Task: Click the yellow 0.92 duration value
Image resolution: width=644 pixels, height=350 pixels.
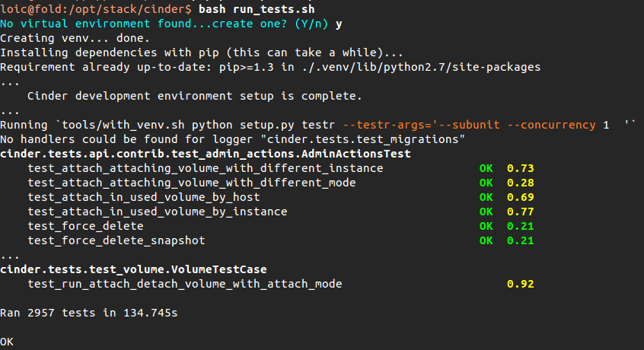Action: [520, 284]
